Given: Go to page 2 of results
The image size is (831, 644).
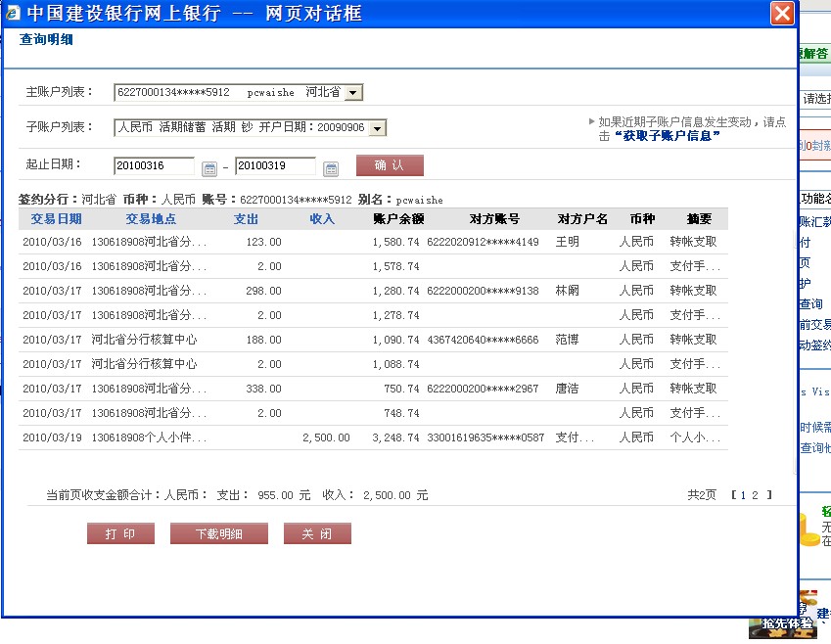Looking at the screenshot, I should [756, 495].
